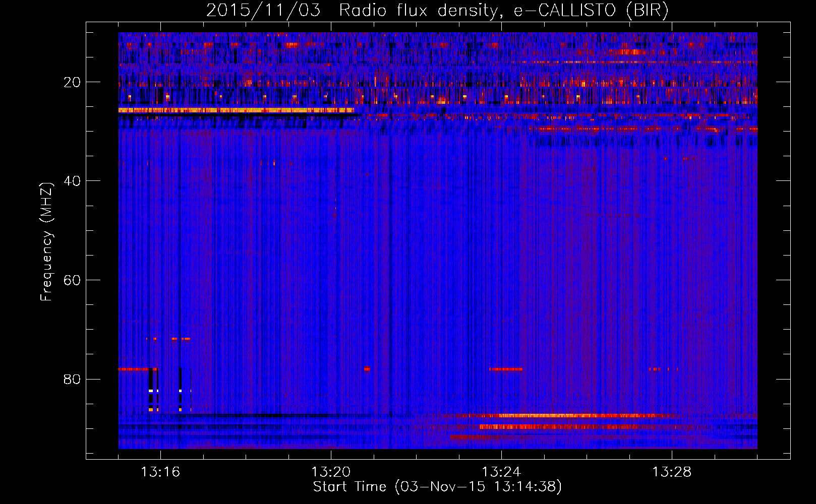
Task: Click the bright orange-white band near 87 MHz
Action: 555,416
